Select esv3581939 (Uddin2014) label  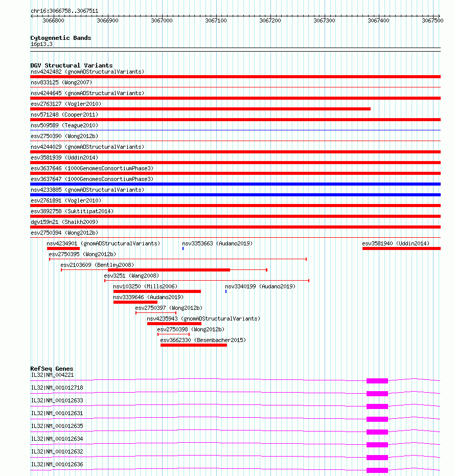[64, 157]
